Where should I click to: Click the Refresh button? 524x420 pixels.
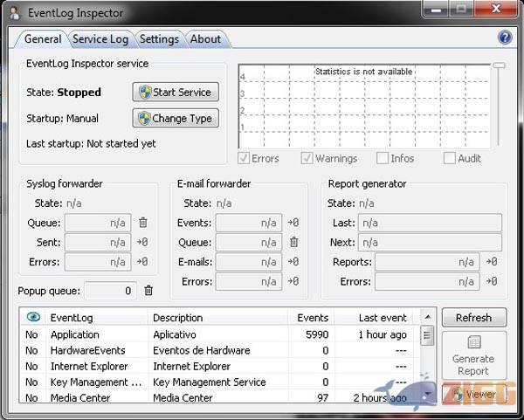[474, 318]
